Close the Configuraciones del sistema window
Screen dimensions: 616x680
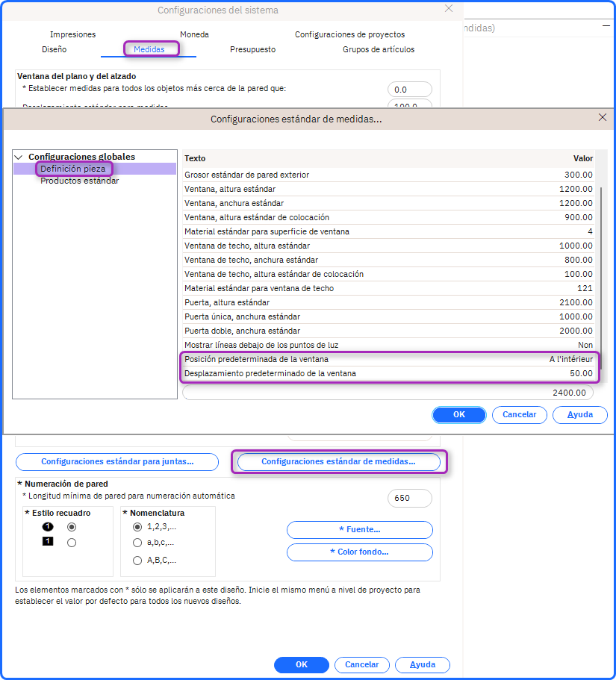click(x=449, y=9)
